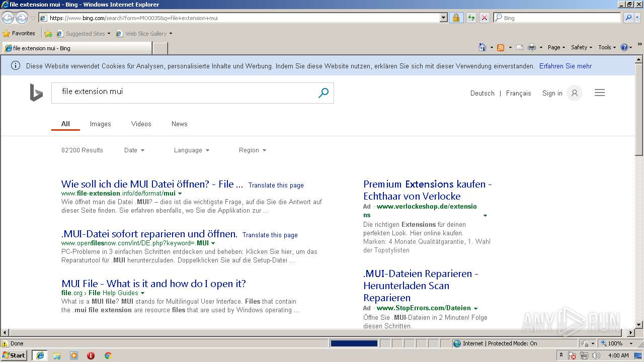Click the browser Back arrow button
Viewport: 644px width, 362px height.
(8, 18)
